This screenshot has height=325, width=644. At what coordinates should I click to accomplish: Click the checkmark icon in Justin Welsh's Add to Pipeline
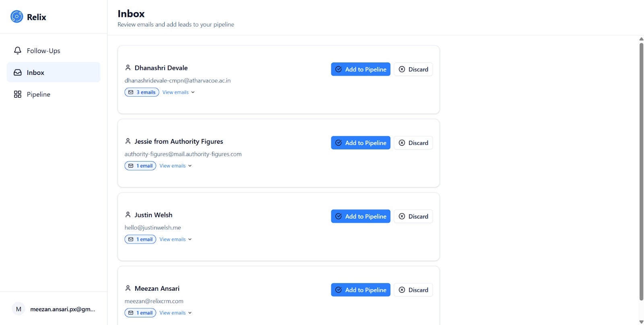[x=338, y=216]
